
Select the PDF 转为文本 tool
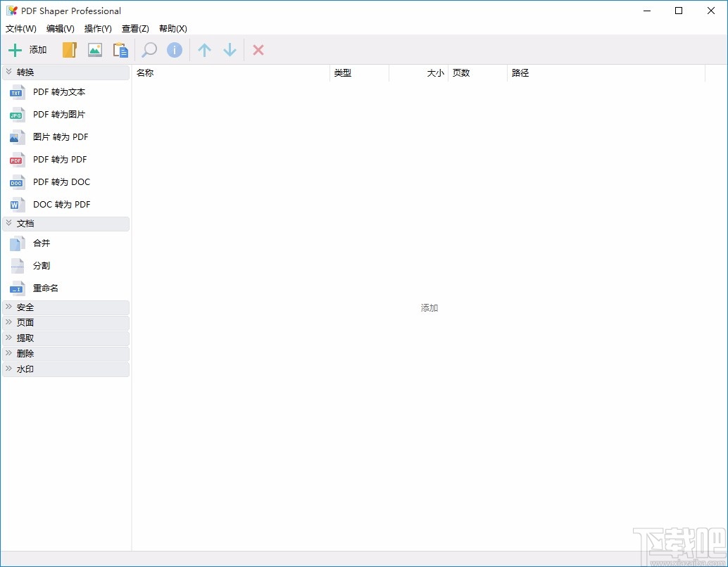coord(58,91)
